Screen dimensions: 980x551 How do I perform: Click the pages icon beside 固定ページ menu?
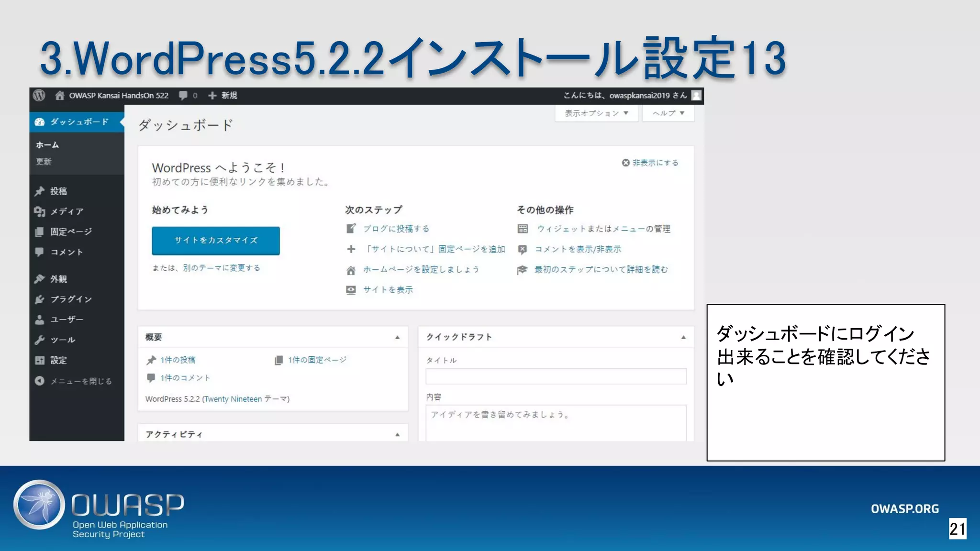coord(40,232)
